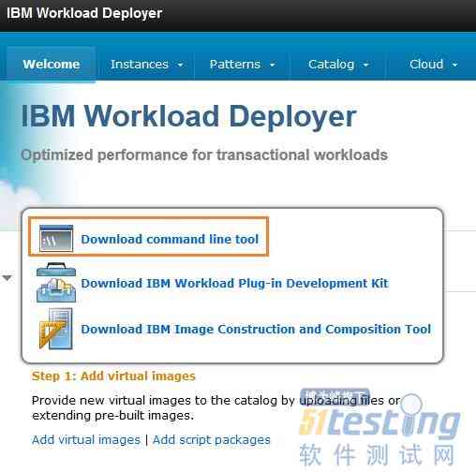The width and height of the screenshot is (476, 472).
Task: Click Download command line tool link
Action: click(x=170, y=239)
